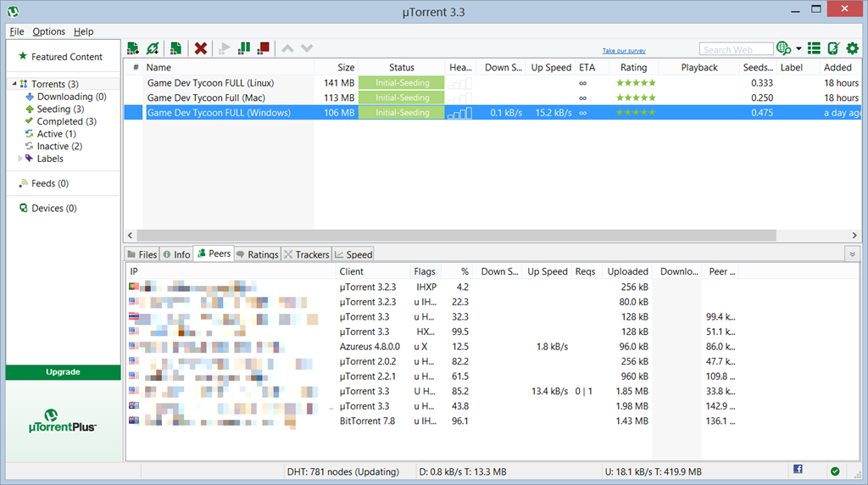Image resolution: width=868 pixels, height=485 pixels.
Task: Click Add Torrent from URL icon
Action: pyautogui.click(x=153, y=48)
